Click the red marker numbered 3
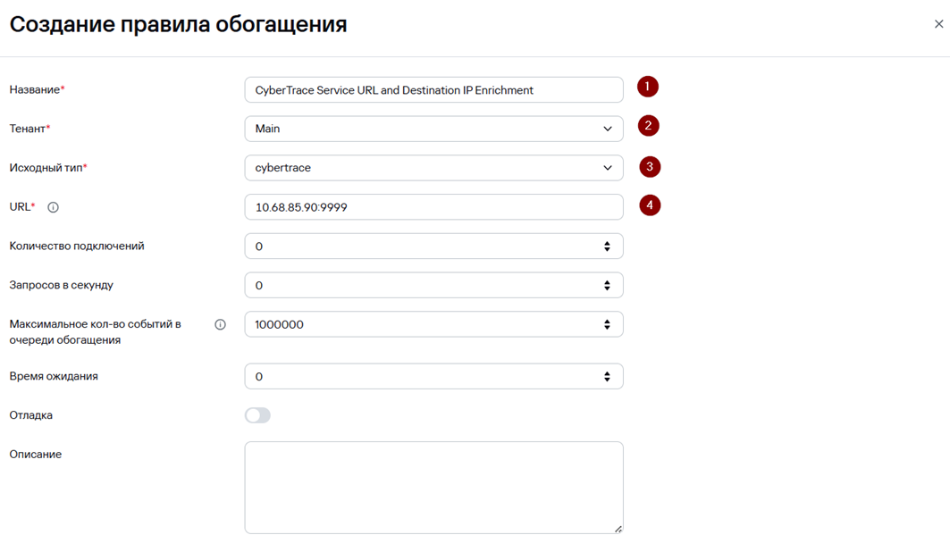Viewport: 950px width, 560px height. click(650, 166)
